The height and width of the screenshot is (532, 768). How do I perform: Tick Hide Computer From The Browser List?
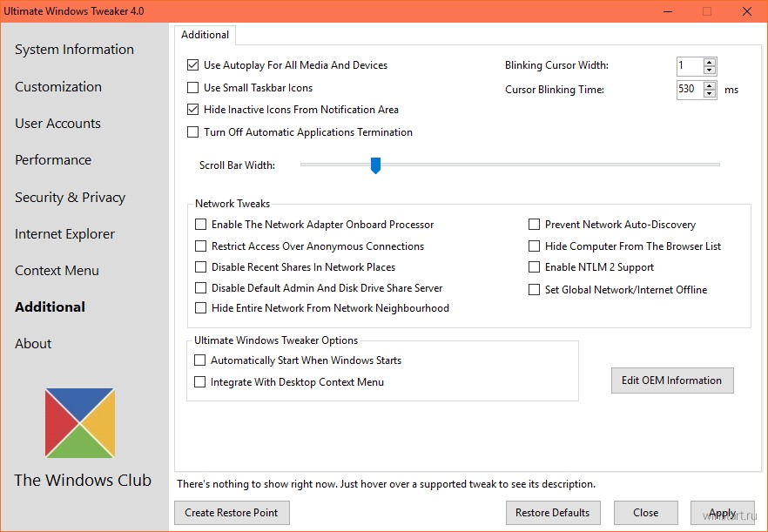[x=534, y=246]
